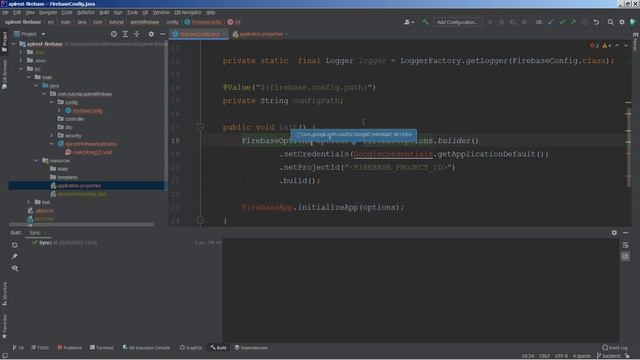
Task: Switch to application.properties editor tab
Action: point(260,34)
